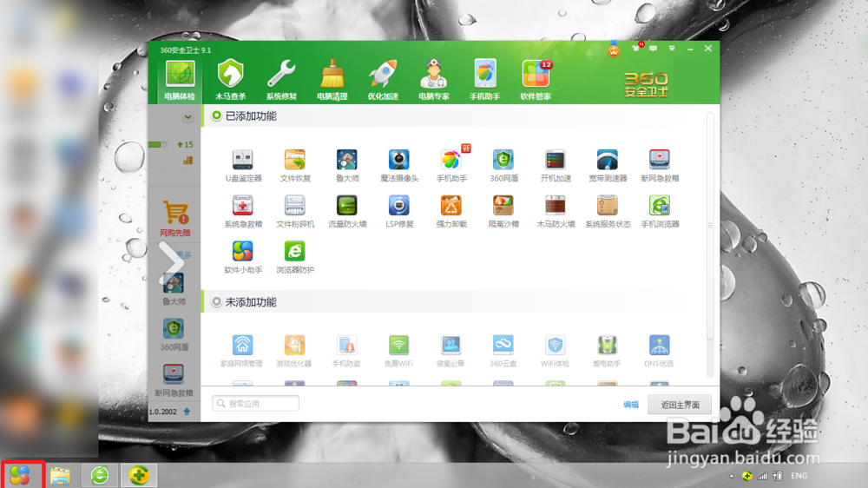This screenshot has width=868, height=488.
Task: Open the 隔离沙箱 sandbox
Action: (503, 212)
